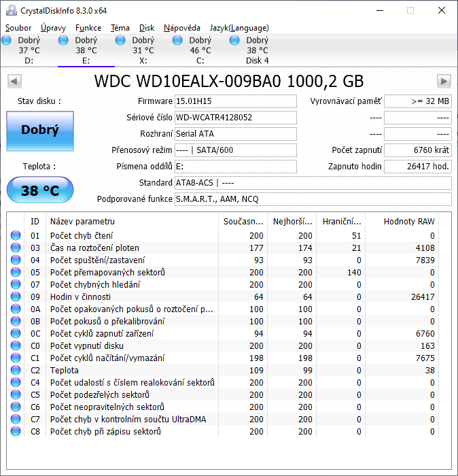Click RAW value 7675 in row C1
The height and width of the screenshot is (476, 458).
click(425, 358)
